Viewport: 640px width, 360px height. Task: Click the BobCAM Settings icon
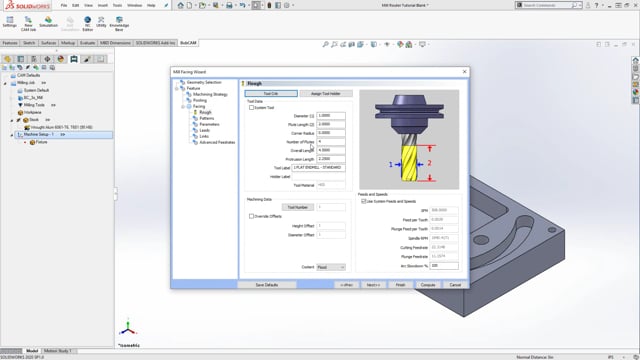coord(9,22)
